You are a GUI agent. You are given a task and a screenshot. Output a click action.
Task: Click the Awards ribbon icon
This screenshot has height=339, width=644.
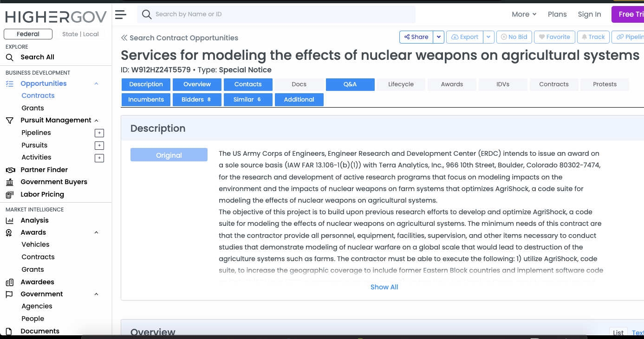click(x=9, y=233)
